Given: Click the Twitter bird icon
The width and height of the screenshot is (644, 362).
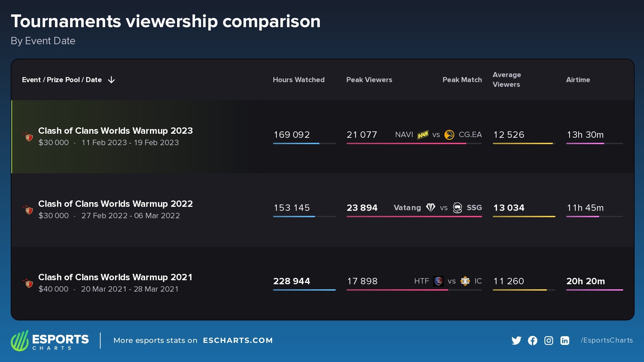Looking at the screenshot, I should click(x=516, y=341).
